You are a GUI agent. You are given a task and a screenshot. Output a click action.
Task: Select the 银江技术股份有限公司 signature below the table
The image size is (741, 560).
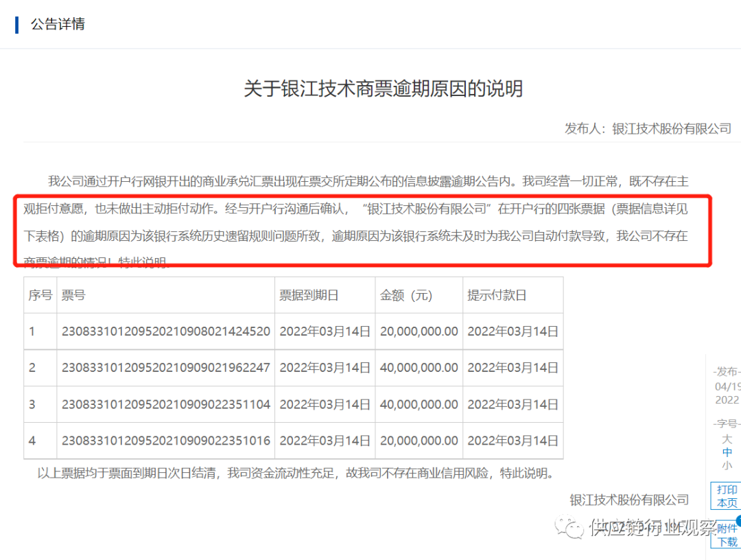point(629,500)
